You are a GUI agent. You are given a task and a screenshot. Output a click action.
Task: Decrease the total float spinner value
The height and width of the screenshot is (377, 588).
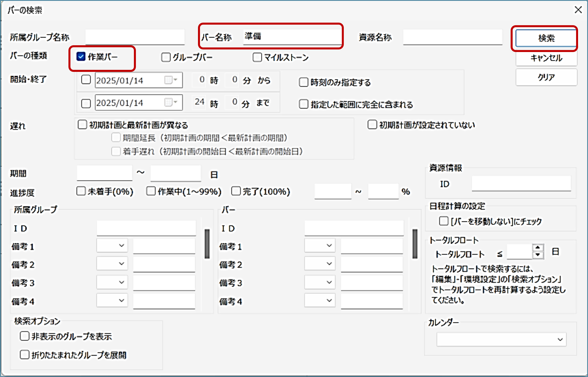pos(537,255)
